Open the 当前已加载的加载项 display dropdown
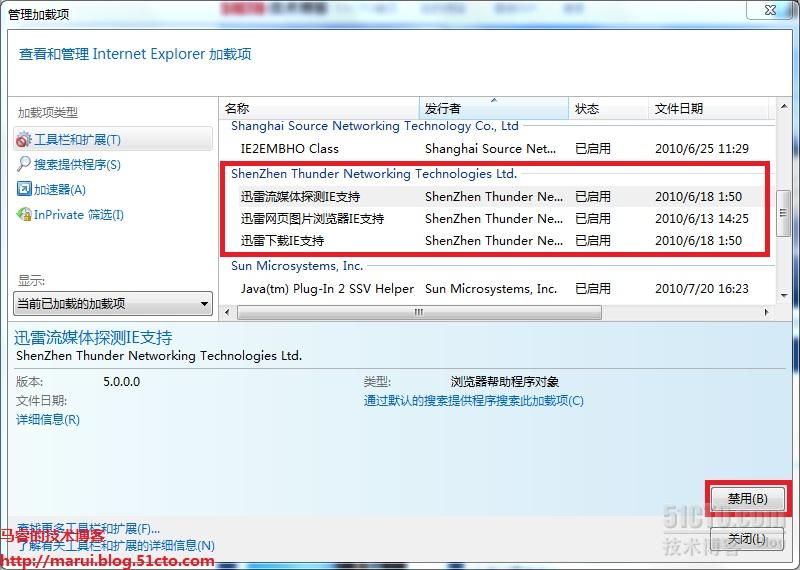 (x=113, y=304)
